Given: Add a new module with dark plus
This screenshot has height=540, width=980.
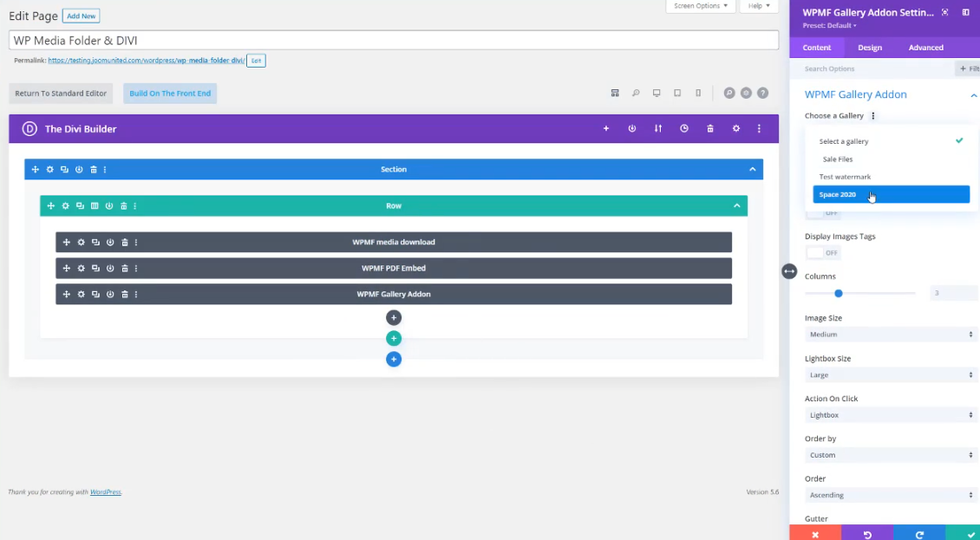Looking at the screenshot, I should pos(394,318).
